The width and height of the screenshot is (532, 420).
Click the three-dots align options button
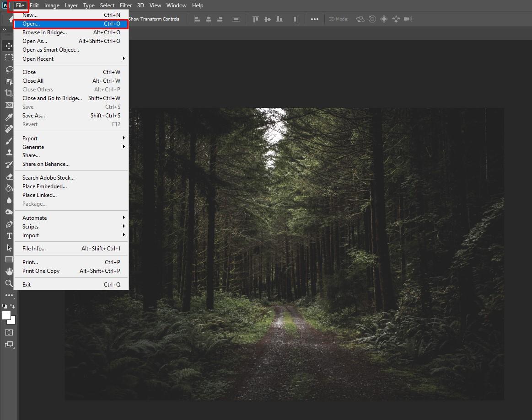point(315,19)
